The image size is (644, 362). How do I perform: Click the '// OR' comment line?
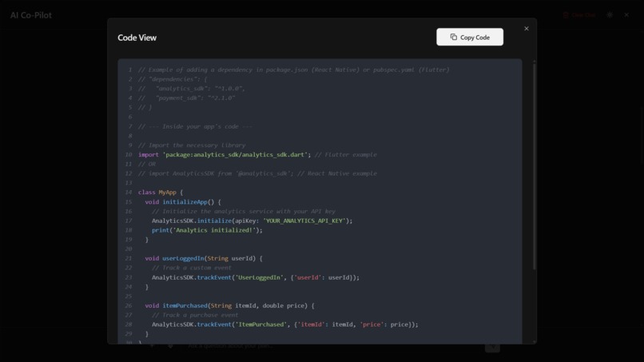pyautogui.click(x=147, y=164)
